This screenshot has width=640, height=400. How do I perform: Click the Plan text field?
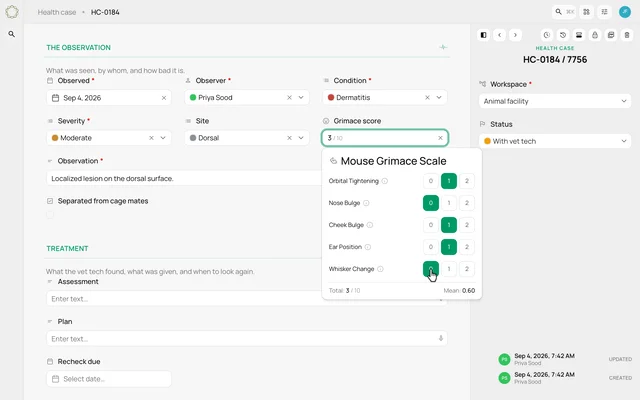[x=247, y=339]
